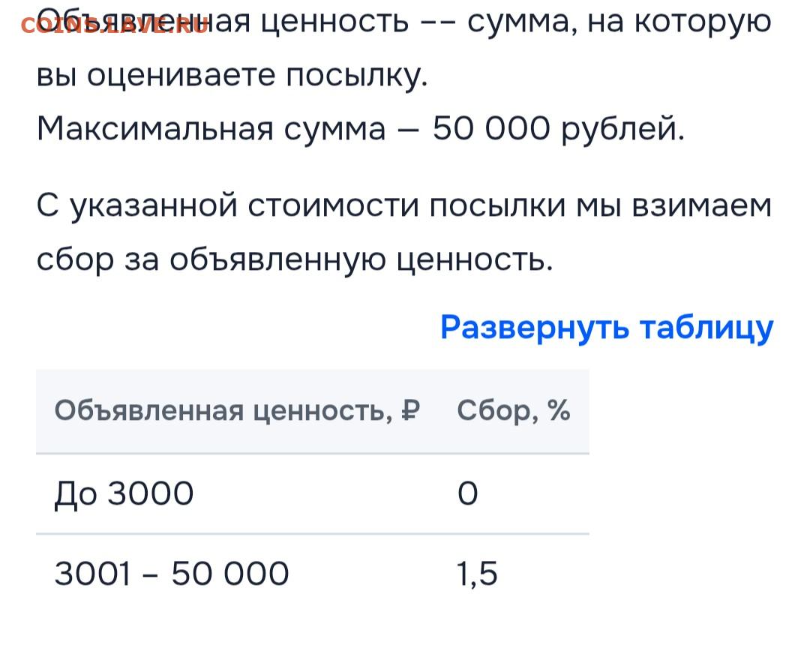Click the "50 000 рублей" amount in the paragraph
The height and width of the screenshot is (672, 810).
click(x=559, y=130)
